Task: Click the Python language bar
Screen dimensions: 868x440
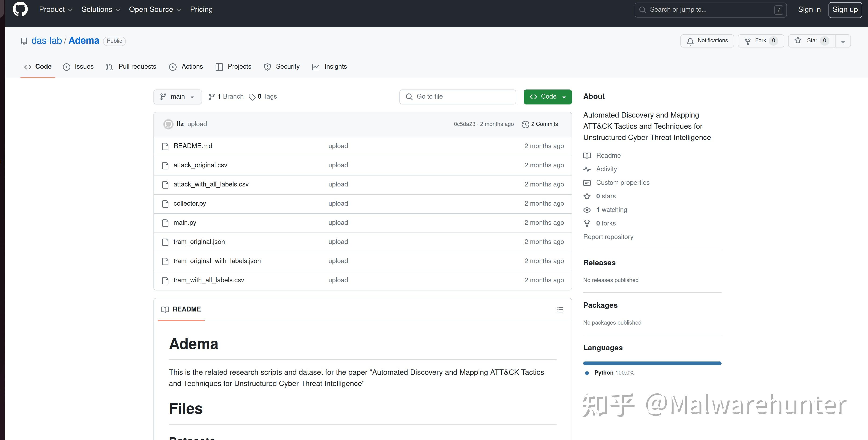Action: coord(652,363)
